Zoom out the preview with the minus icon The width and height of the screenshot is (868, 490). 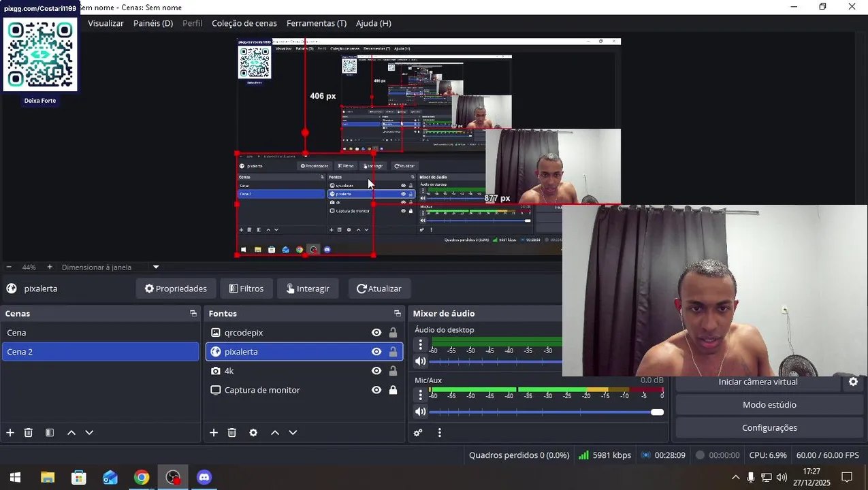(x=9, y=267)
